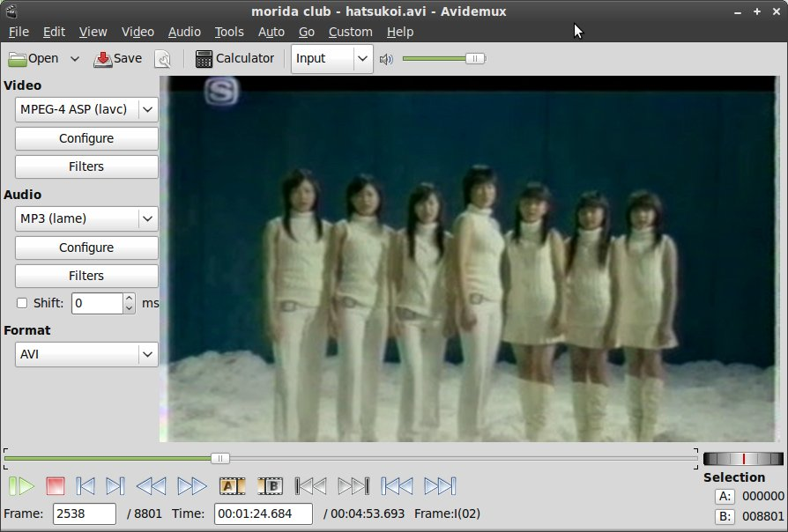Click the Configure button under Audio
The height and width of the screenshot is (532, 788).
[86, 248]
